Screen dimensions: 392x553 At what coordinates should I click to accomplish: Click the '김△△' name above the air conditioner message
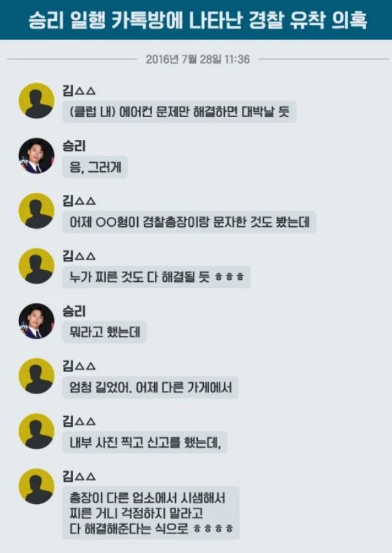click(79, 91)
